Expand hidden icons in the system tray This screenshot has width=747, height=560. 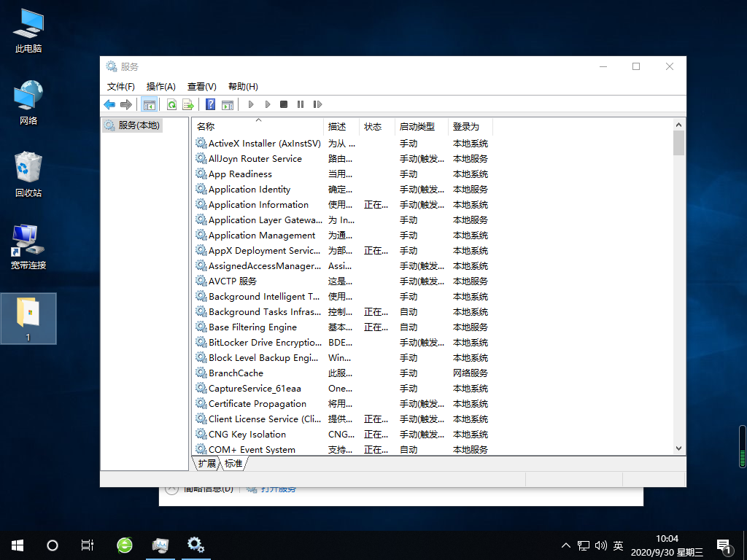point(565,545)
